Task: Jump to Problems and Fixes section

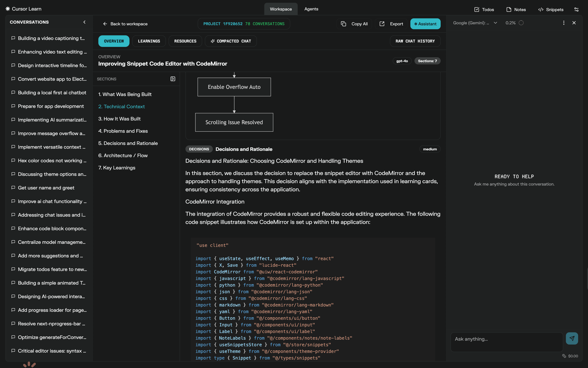Action: [123, 131]
